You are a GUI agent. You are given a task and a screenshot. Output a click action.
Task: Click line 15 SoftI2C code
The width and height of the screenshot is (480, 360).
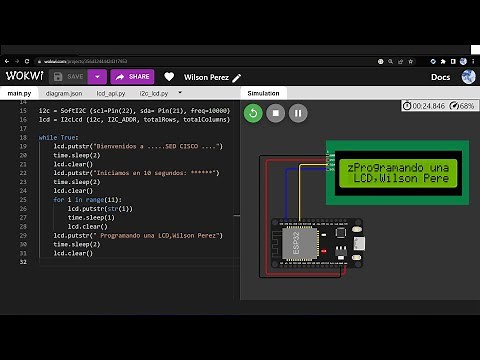134,111
